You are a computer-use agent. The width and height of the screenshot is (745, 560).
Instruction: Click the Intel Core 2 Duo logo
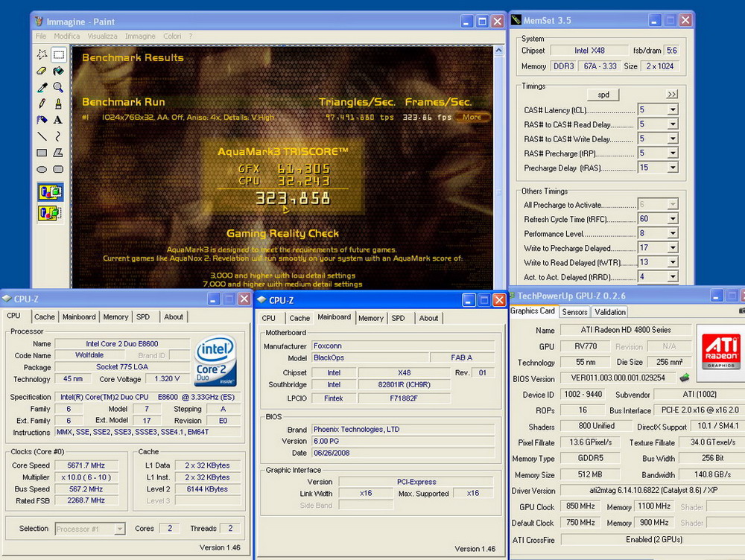click(x=216, y=361)
